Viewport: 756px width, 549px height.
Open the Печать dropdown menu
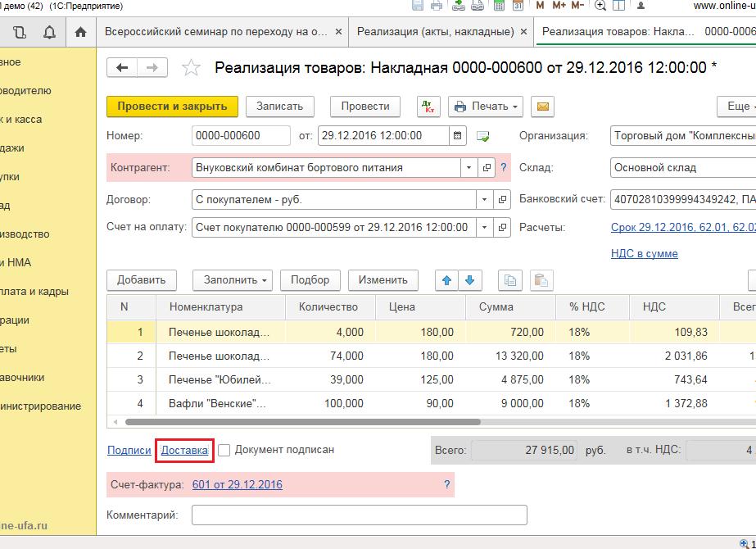[486, 107]
